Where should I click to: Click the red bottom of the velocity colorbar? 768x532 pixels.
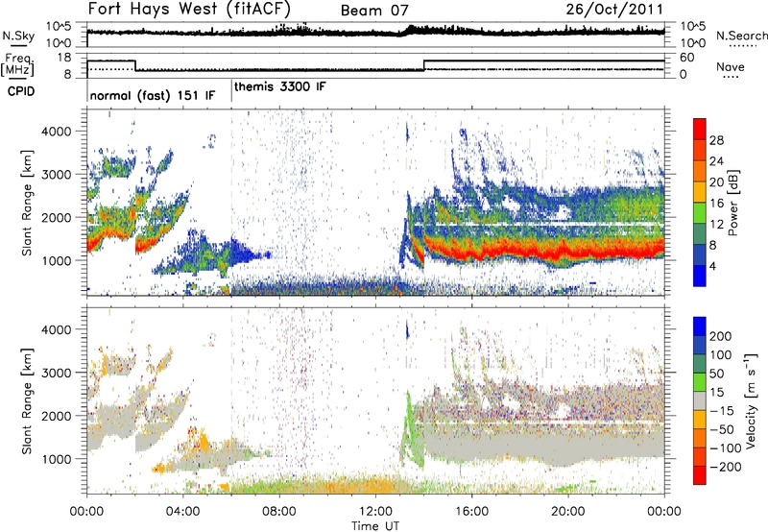click(x=700, y=475)
